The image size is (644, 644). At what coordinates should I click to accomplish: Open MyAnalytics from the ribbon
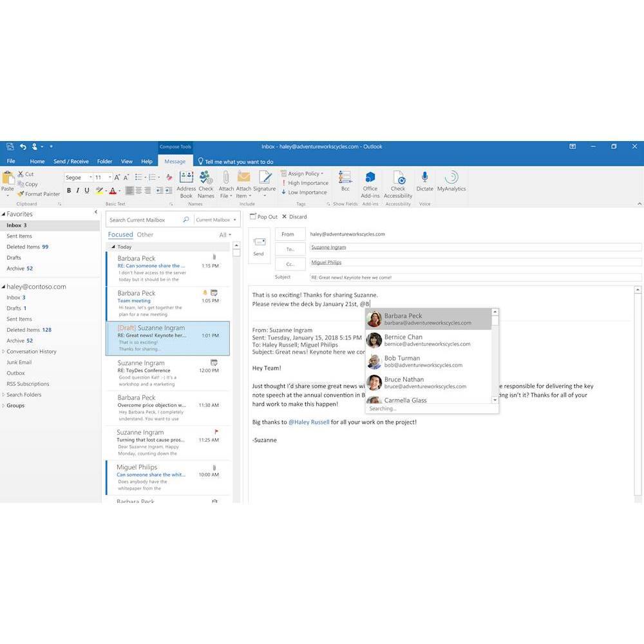coord(451,181)
